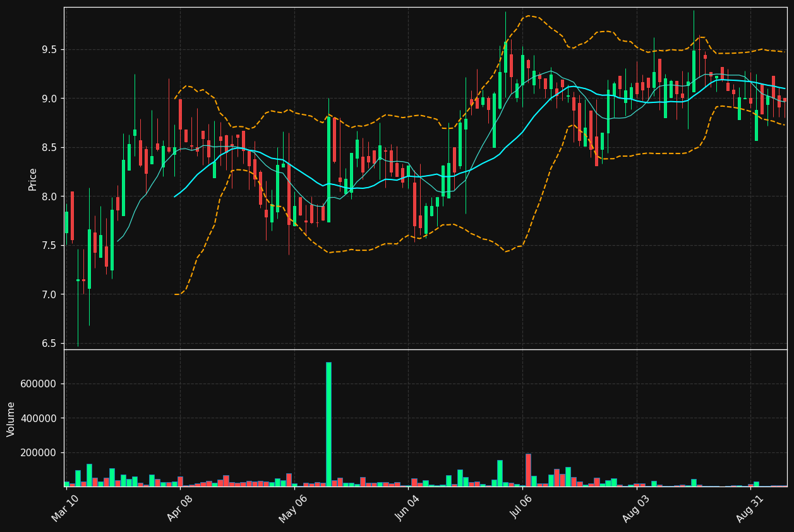Click the 400000 volume axis value
Image resolution: width=794 pixels, height=532 pixels.
(40, 418)
